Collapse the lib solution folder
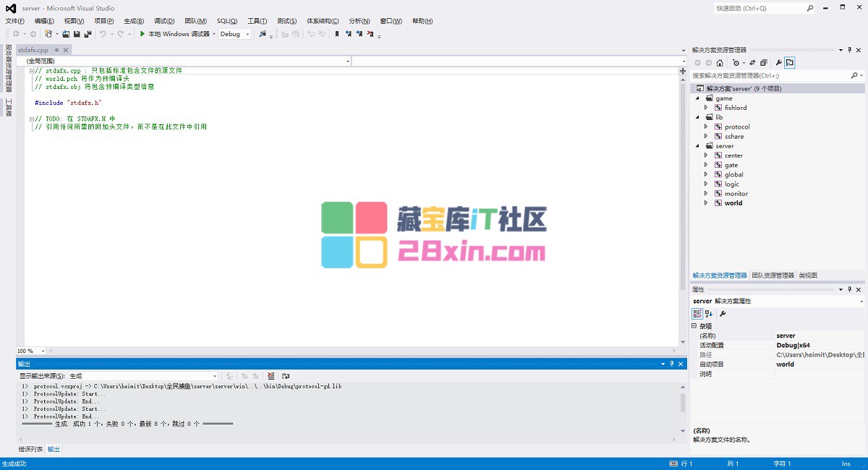 698,117
